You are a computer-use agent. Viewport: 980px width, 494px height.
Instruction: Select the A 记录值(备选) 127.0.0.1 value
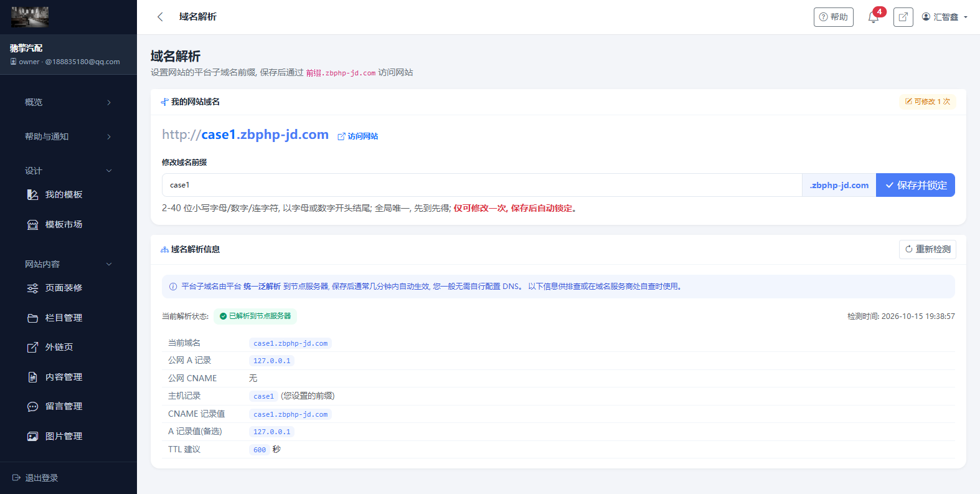point(271,432)
